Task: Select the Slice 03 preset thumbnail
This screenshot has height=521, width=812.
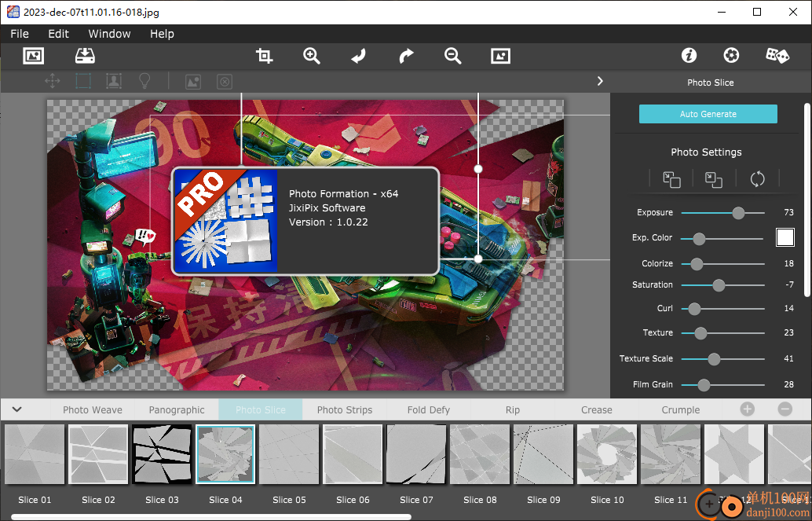Action: click(162, 454)
